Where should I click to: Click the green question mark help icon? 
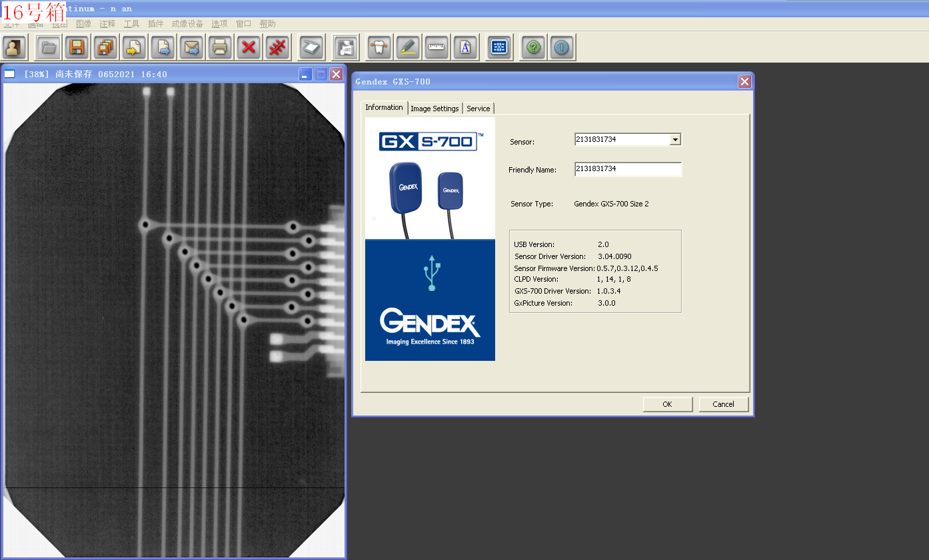[x=533, y=47]
